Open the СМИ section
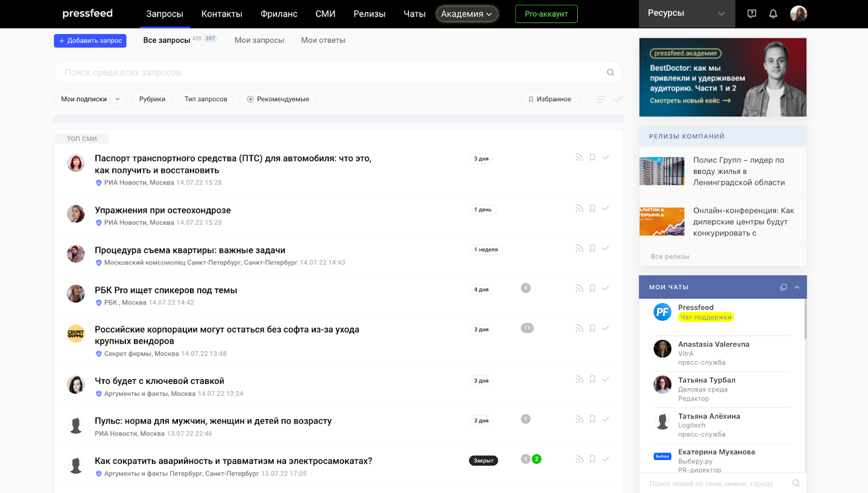Viewport: 868px width, 493px height. [325, 14]
